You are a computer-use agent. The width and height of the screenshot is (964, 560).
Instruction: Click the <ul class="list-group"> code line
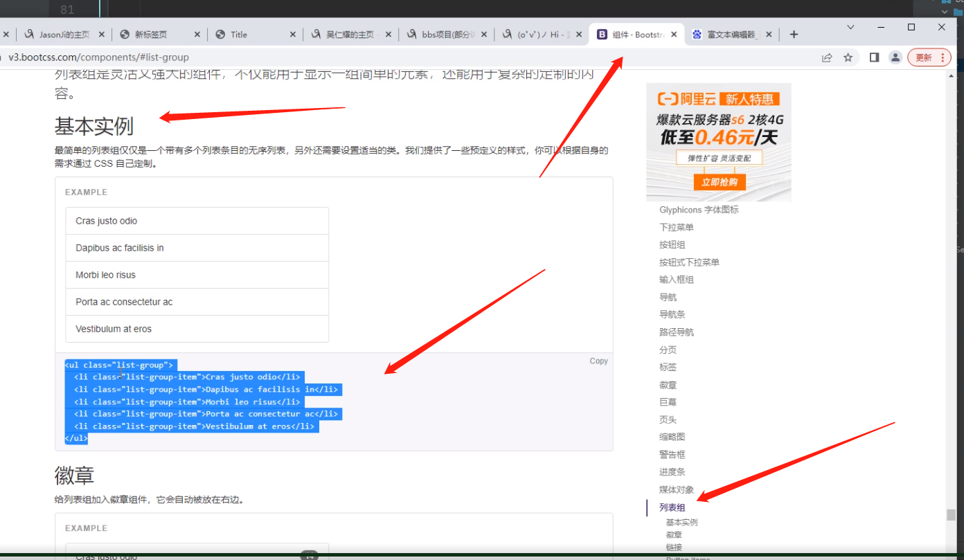pos(118,365)
